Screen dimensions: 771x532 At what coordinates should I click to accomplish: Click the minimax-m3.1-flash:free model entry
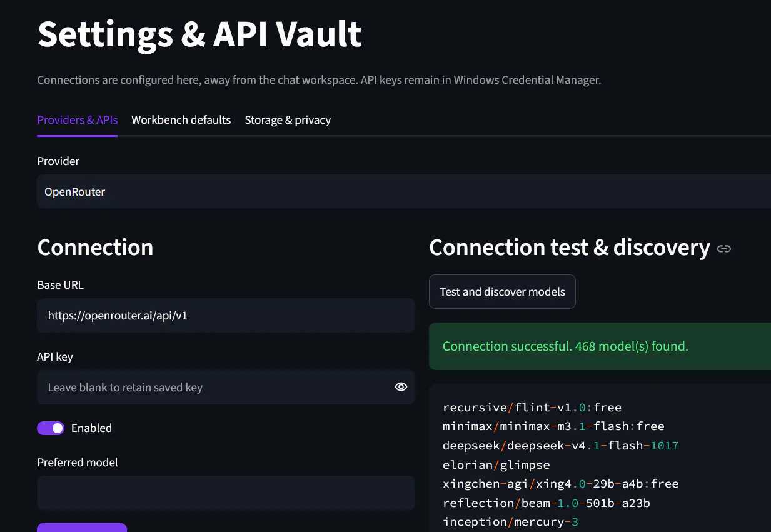pyautogui.click(x=553, y=426)
